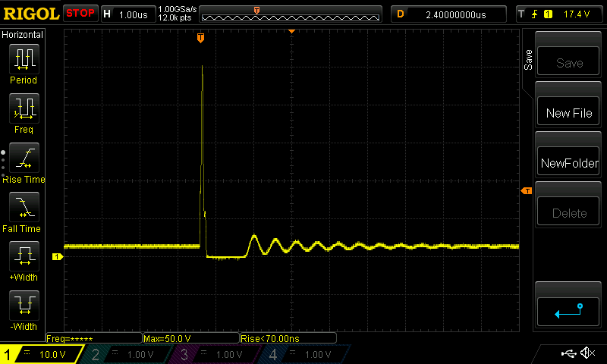Select the Freq measurement icon
The image size is (607, 364).
click(x=24, y=108)
